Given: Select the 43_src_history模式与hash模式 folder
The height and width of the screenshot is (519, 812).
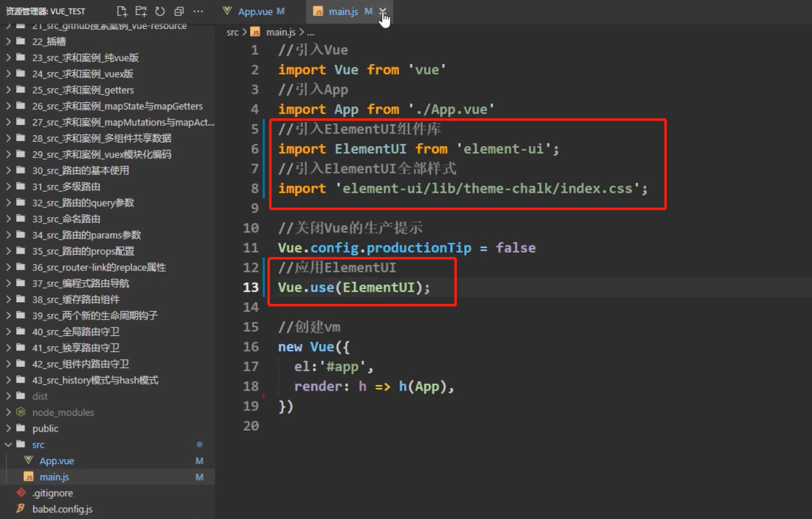Looking at the screenshot, I should [107, 380].
